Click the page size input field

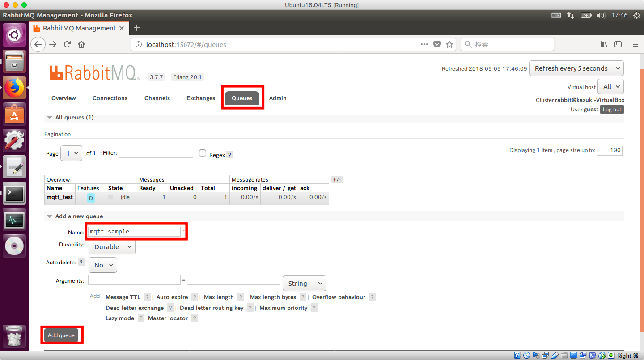tap(610, 150)
